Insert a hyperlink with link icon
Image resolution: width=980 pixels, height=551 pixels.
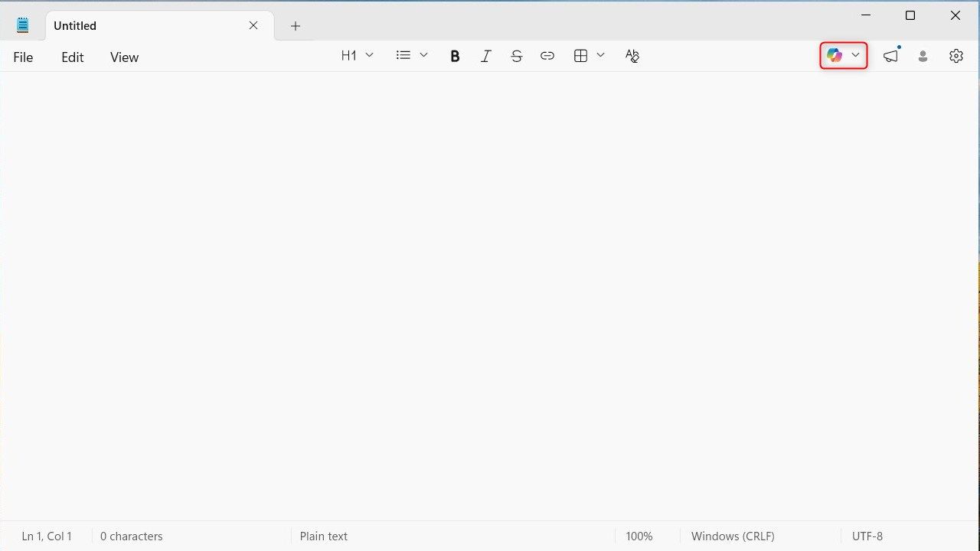point(547,56)
